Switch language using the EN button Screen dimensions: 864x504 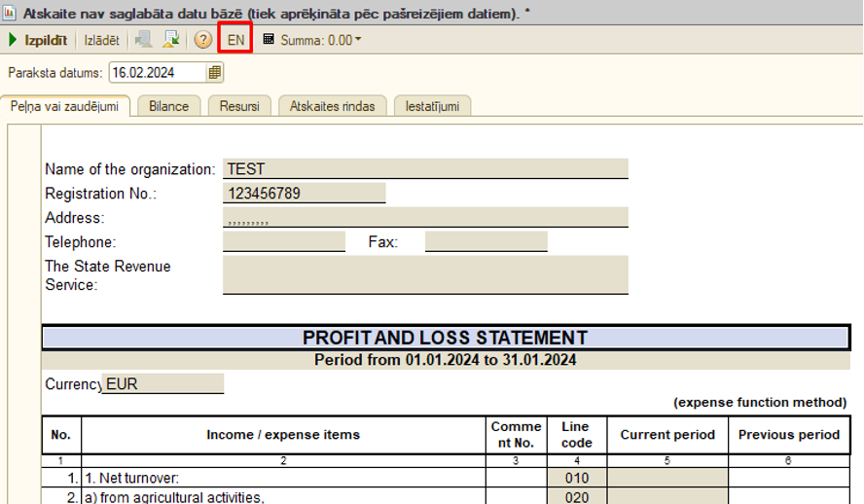235,40
